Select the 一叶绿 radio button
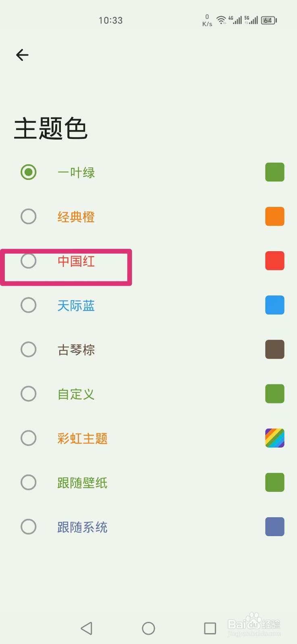297x644 pixels. (x=29, y=172)
